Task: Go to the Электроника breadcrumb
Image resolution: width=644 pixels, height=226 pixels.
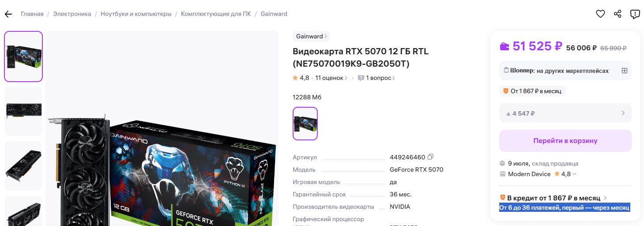Action: pyautogui.click(x=72, y=14)
